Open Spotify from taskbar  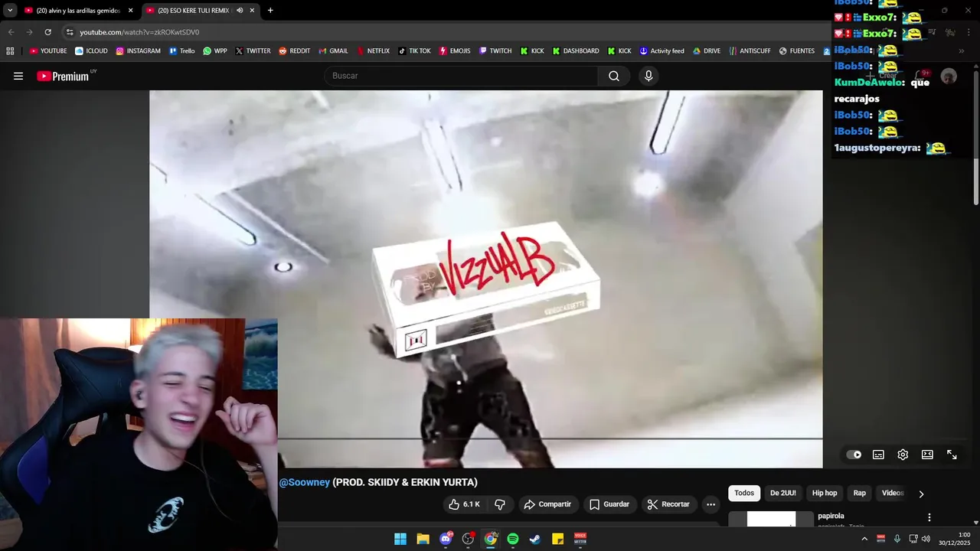coord(513,539)
